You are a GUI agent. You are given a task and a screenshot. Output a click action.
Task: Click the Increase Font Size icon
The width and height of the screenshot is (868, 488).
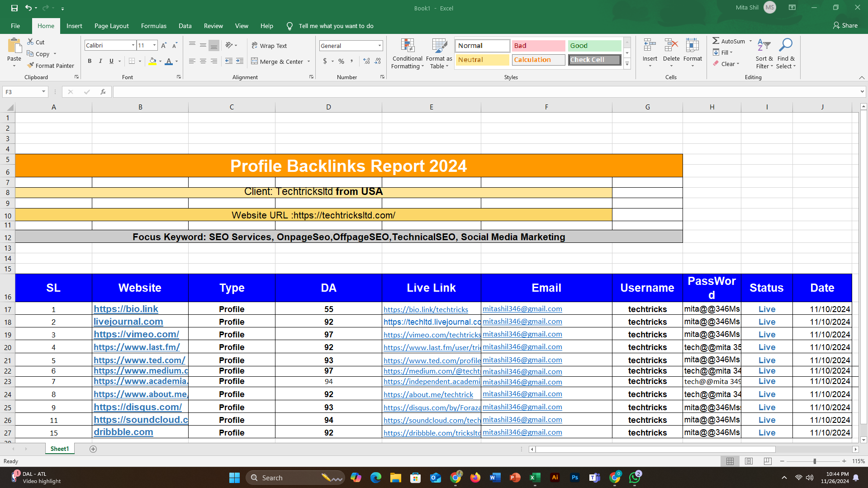point(164,46)
